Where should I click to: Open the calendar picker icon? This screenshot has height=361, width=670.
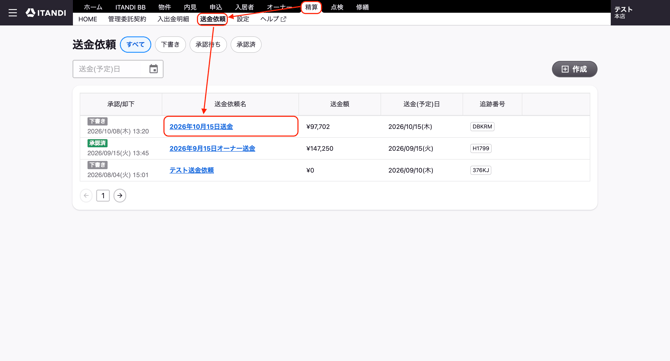tap(153, 69)
